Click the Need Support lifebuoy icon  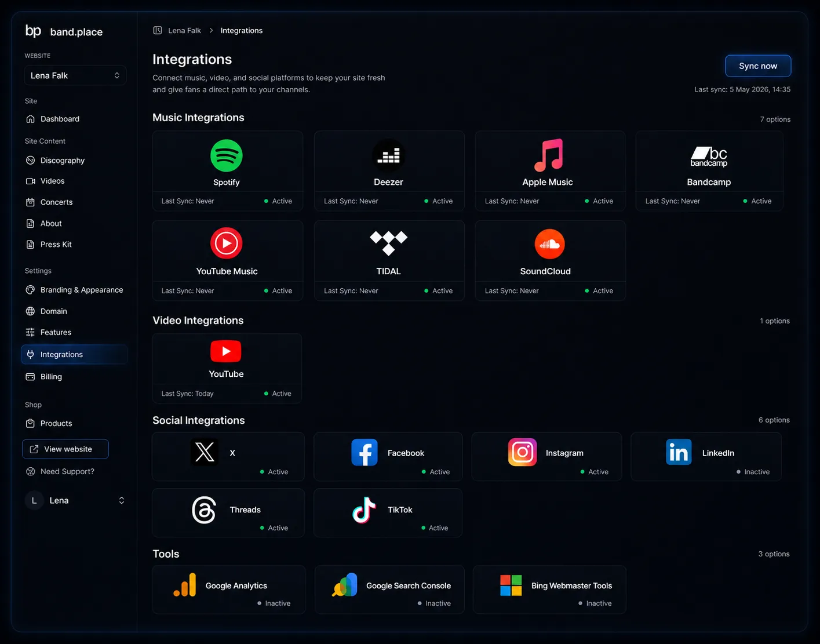31,471
